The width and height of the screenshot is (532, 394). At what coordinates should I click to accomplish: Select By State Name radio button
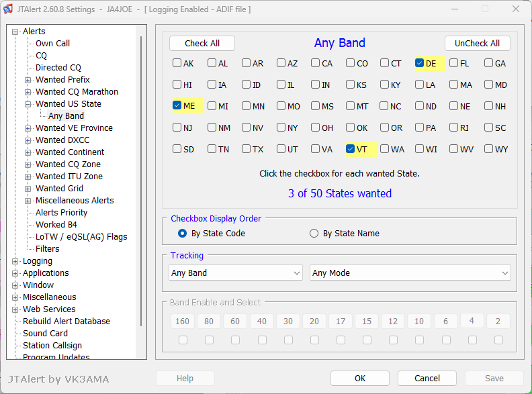tap(314, 234)
